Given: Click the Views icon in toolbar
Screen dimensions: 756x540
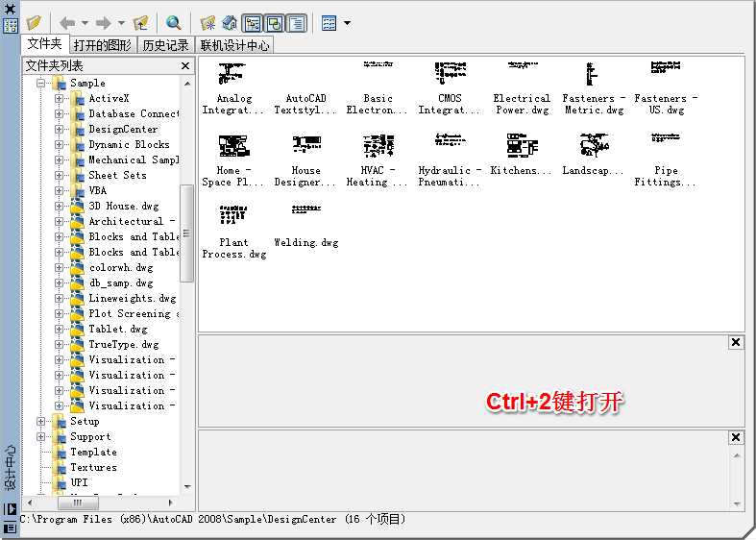Looking at the screenshot, I should pos(329,23).
